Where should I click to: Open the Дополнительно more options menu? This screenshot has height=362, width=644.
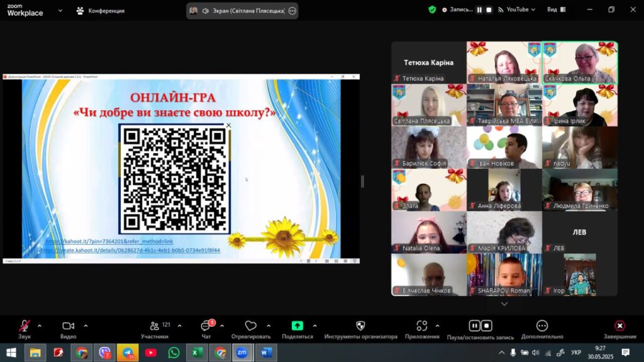542,329
